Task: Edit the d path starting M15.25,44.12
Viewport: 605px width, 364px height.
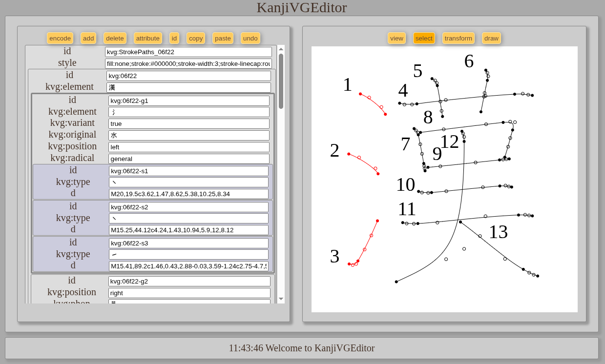Action: (188, 230)
